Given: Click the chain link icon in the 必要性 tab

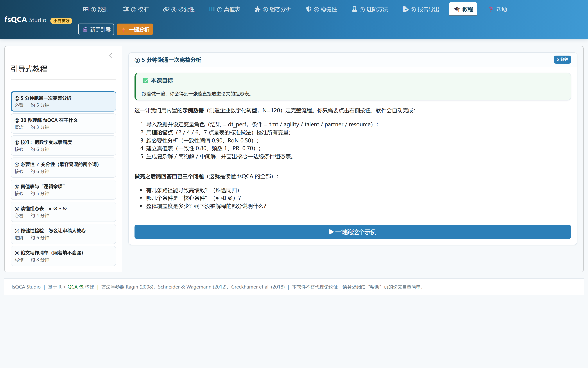Looking at the screenshot, I should tap(166, 9).
